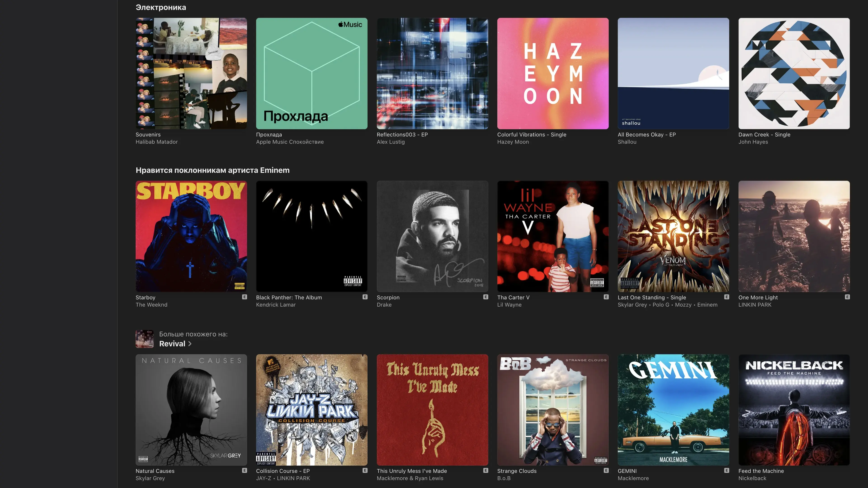The image size is (868, 488).
Task: Click the All Becomes Okay - EP title
Action: click(x=646, y=134)
